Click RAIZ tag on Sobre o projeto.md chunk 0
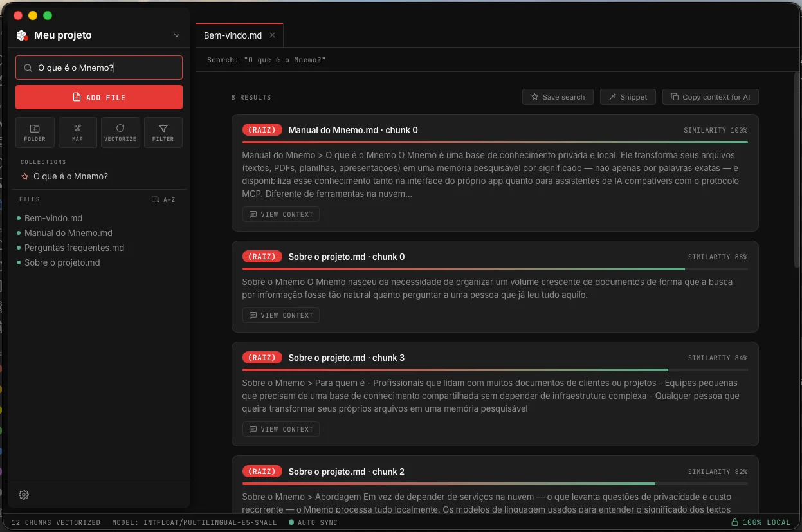The height and width of the screenshot is (532, 802). [x=262, y=257]
